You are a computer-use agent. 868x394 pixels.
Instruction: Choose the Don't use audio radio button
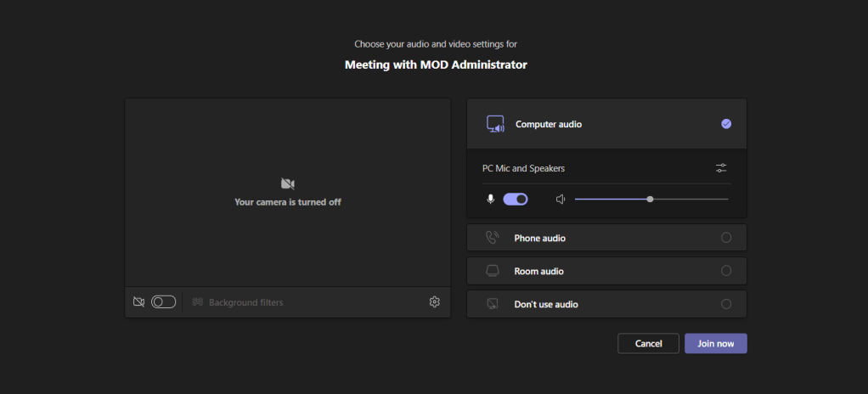726,304
